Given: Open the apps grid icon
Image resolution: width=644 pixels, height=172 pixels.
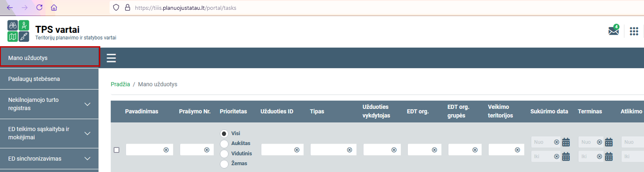Looking at the screenshot, I should [x=634, y=31].
